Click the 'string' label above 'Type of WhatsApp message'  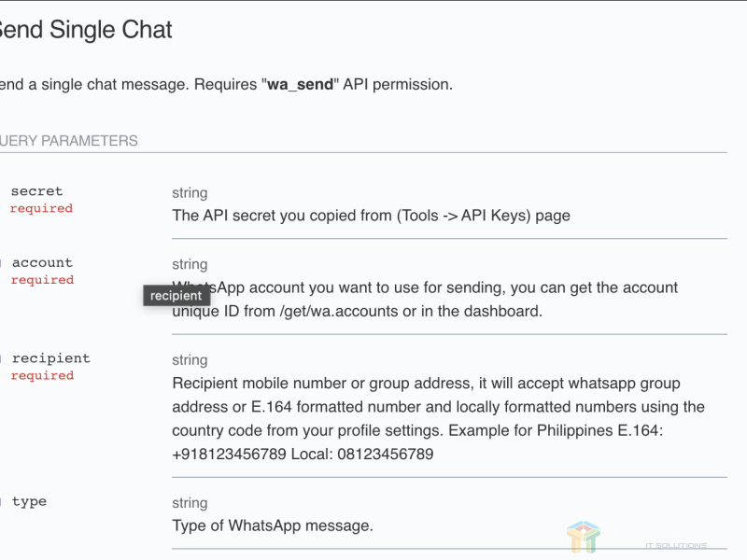[190, 503]
